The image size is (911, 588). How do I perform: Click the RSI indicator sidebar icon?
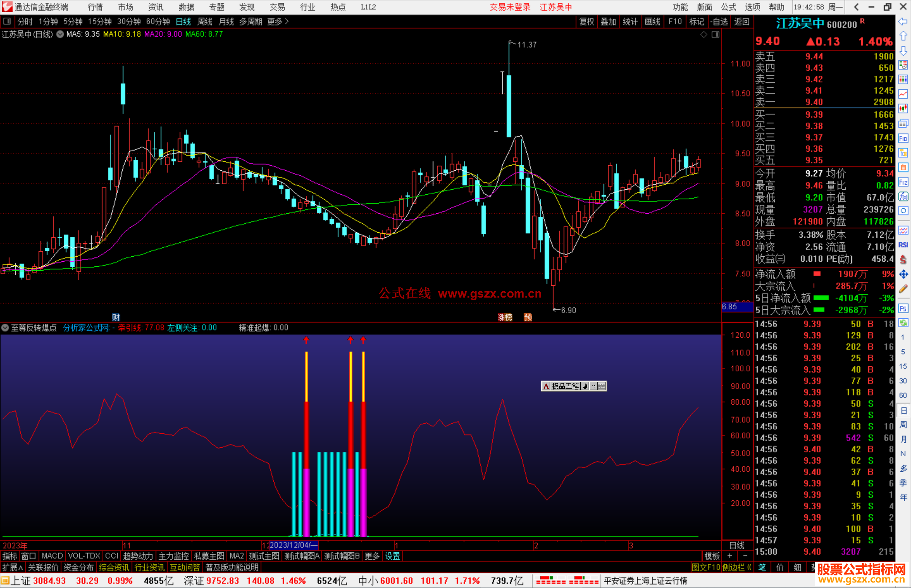[x=903, y=245]
